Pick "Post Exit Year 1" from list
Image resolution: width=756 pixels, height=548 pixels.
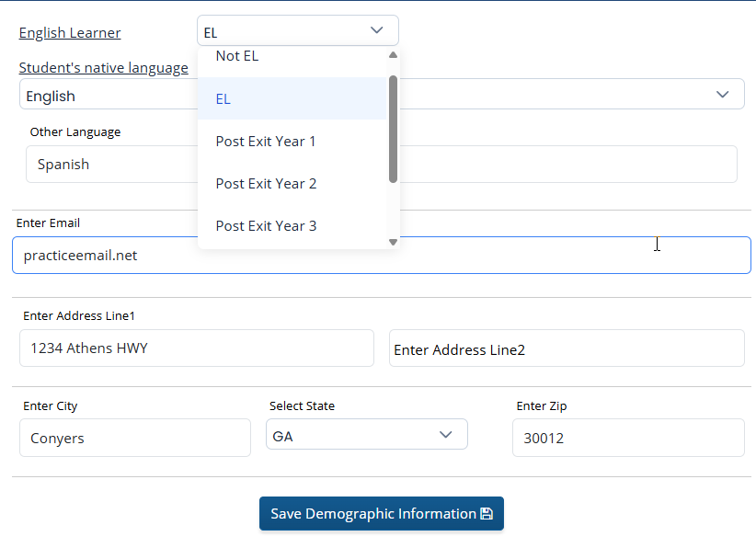tap(266, 141)
